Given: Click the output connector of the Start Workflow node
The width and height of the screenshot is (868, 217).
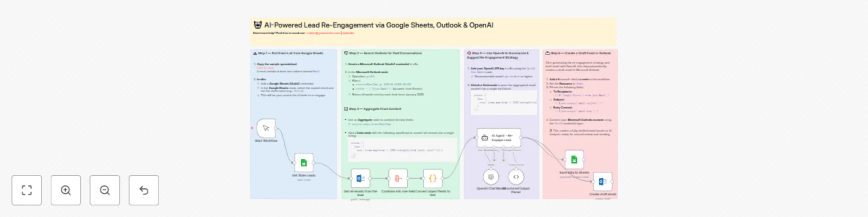Looking at the screenshot, I should 276,128.
